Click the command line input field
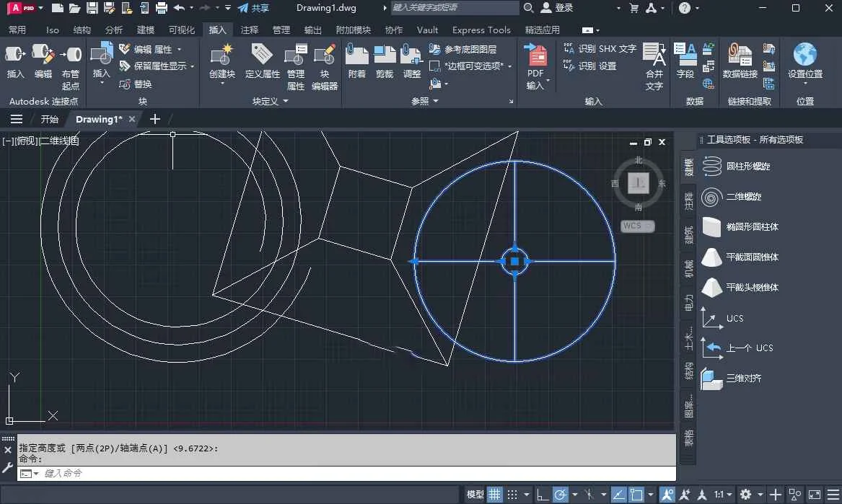 346,474
